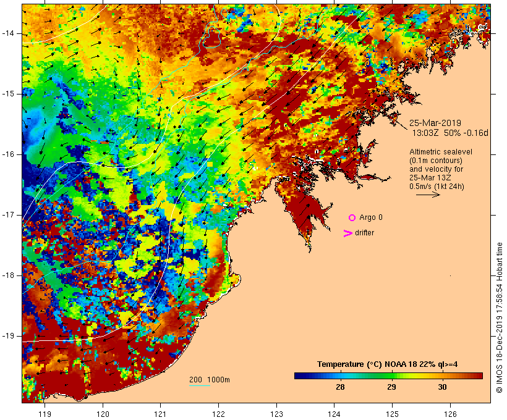Click the cyan 200m depth legend line
The height and width of the screenshot is (420, 507).
(x=200, y=385)
